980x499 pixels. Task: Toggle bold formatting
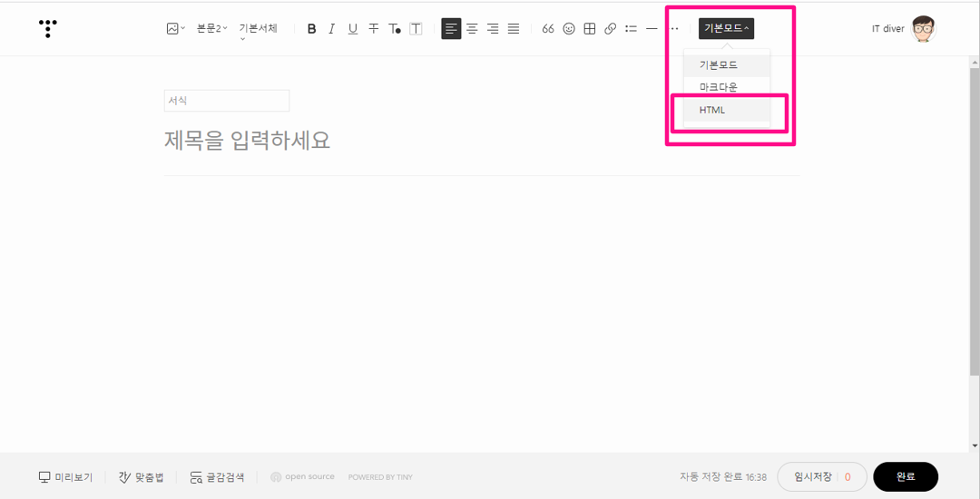coord(312,29)
